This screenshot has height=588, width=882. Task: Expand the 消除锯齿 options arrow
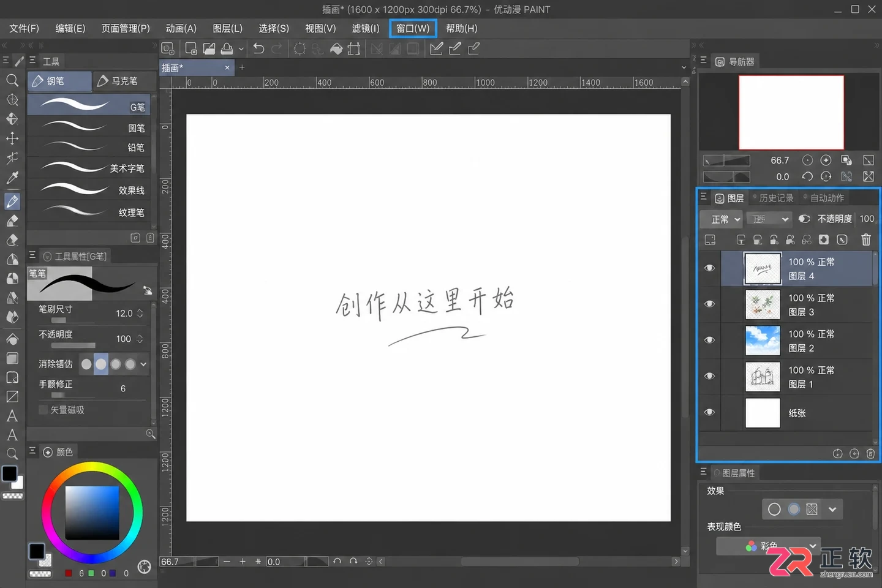point(143,364)
